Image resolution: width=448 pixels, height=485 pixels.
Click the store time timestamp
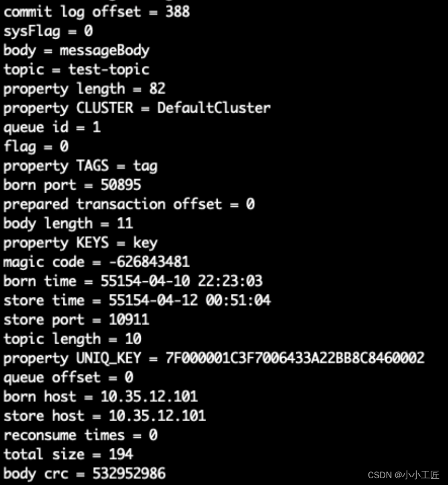[189, 300]
